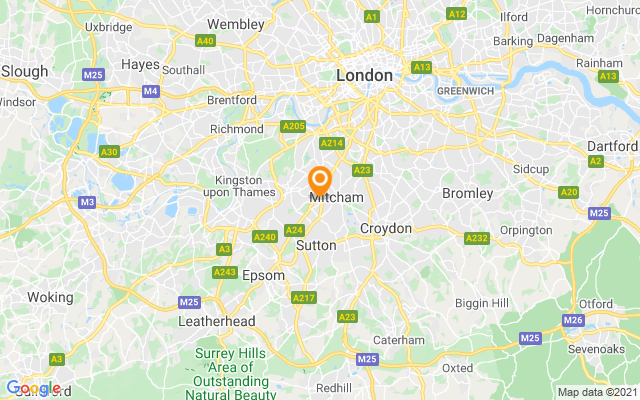Screen dimensions: 640x400
Task: Click the A12 road shield
Action: point(456,14)
